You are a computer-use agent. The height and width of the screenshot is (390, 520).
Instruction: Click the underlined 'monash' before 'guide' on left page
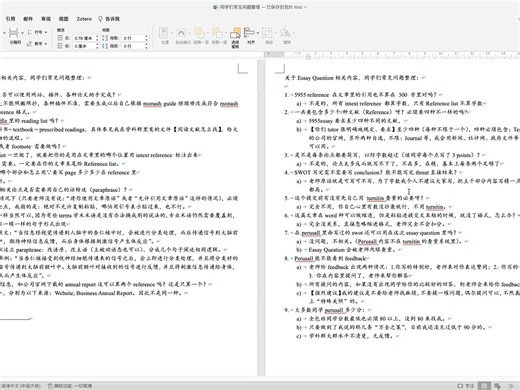click(x=152, y=104)
